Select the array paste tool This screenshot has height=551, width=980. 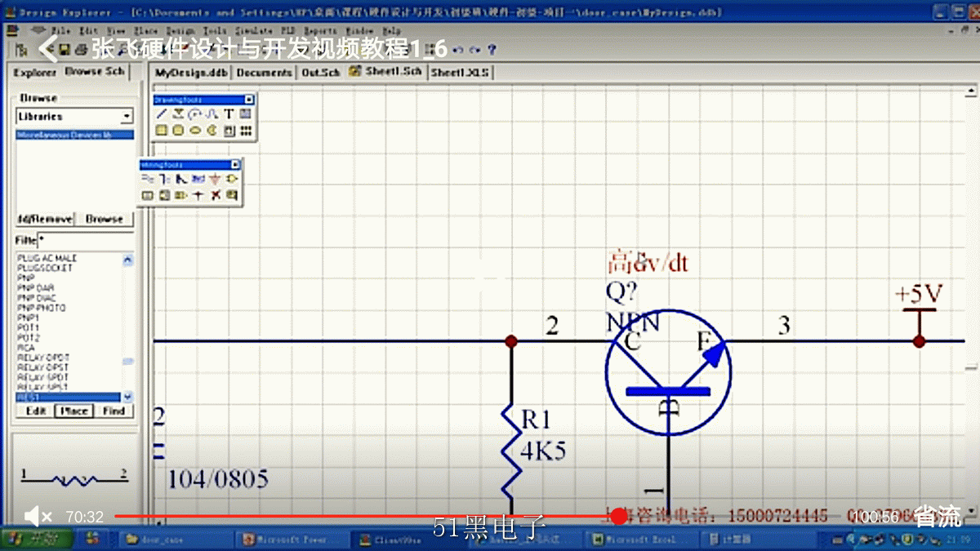[246, 131]
